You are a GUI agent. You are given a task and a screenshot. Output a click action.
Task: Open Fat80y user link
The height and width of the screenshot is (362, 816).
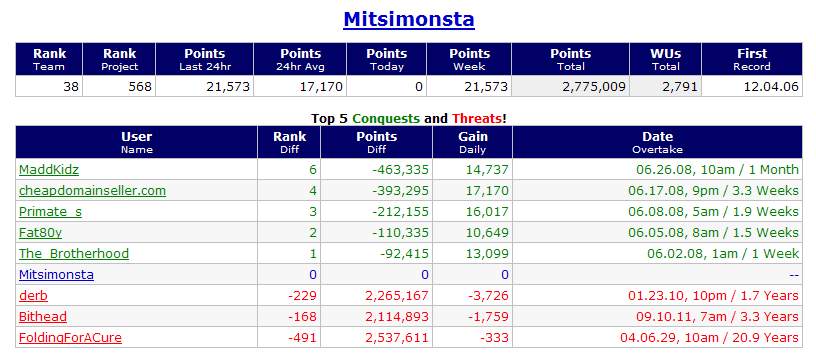pos(41,232)
